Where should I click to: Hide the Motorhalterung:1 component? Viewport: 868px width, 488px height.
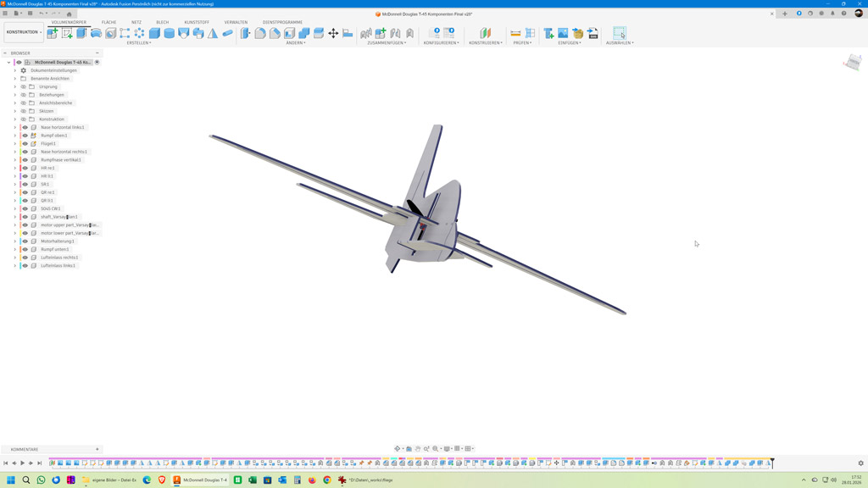click(x=25, y=241)
